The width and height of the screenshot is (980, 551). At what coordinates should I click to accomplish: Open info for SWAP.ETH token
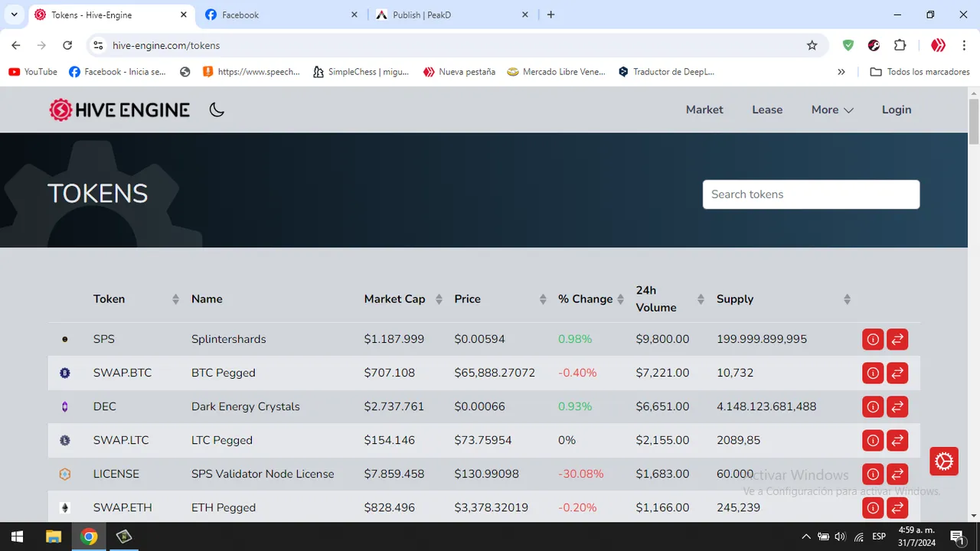pyautogui.click(x=873, y=507)
